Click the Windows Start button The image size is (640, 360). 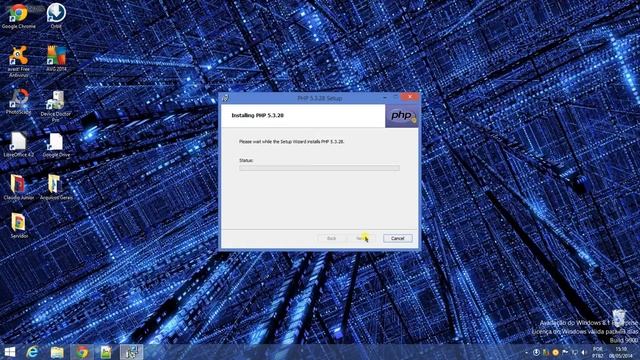coord(10,352)
